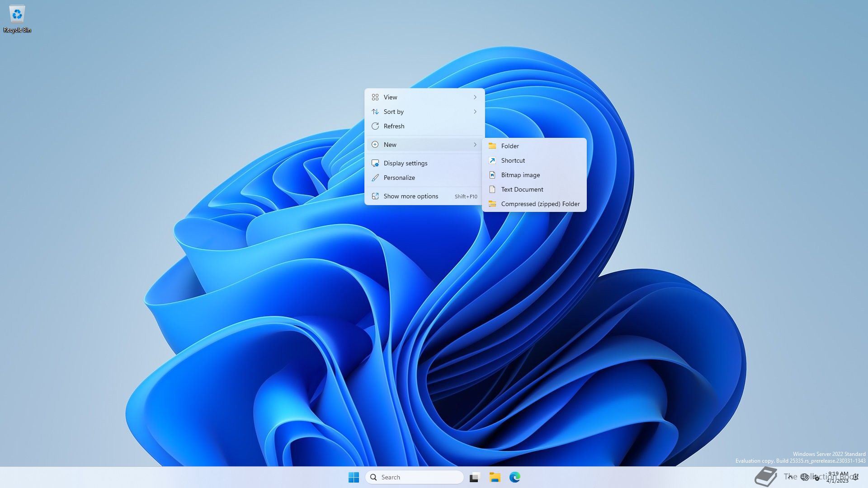The image size is (868, 488).
Task: Create a new Shortcut from submenu
Action: [x=534, y=160]
